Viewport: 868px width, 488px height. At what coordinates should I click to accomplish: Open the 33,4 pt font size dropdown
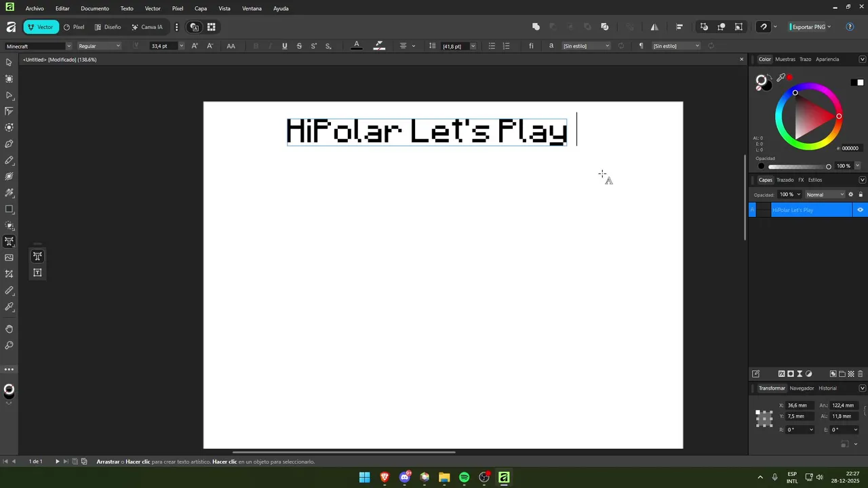[181, 46]
